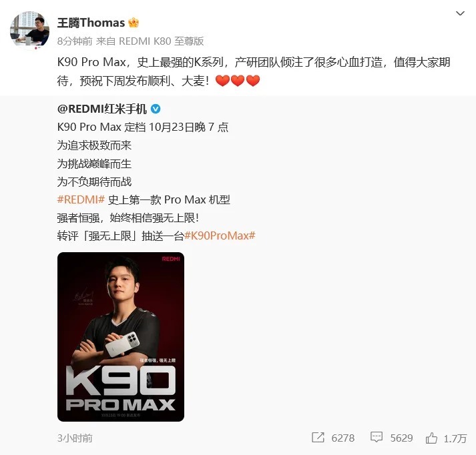
Task: Open the #K90ProMax# hashtag link
Action: coord(220,236)
